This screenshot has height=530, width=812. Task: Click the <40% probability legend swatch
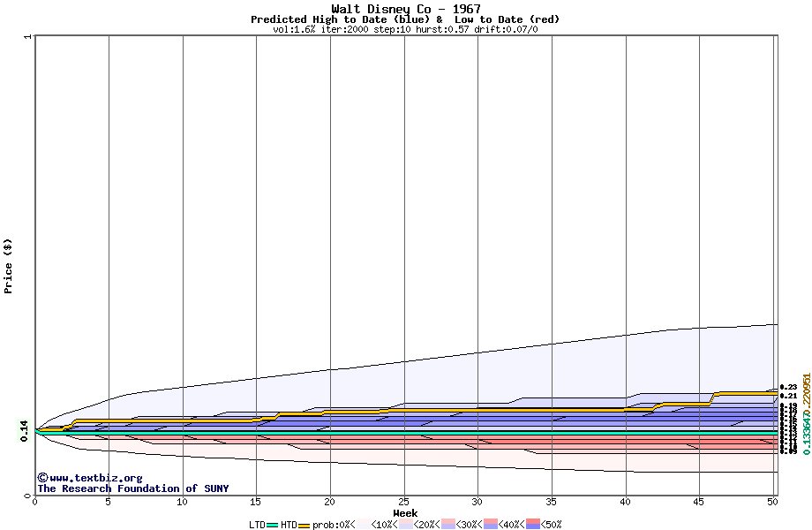pos(491,525)
